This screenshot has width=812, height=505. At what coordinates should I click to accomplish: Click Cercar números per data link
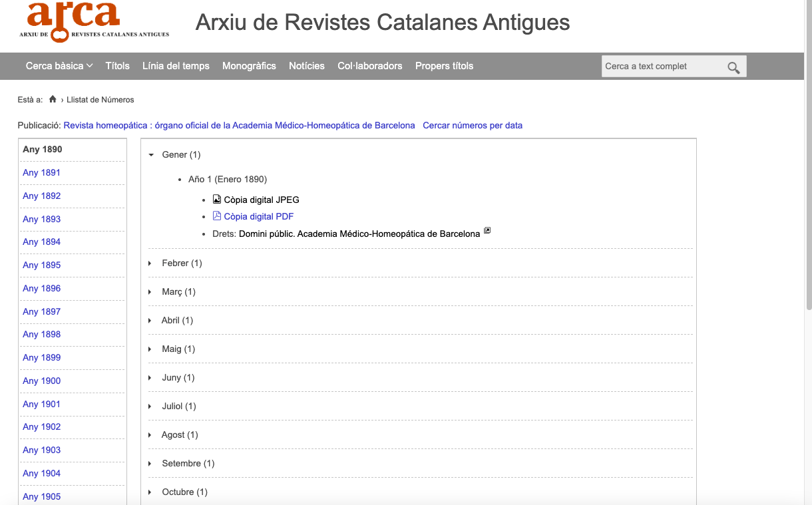point(473,125)
